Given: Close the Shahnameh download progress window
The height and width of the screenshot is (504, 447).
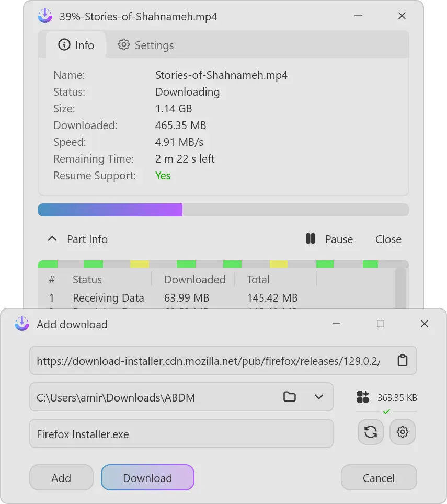Looking at the screenshot, I should tap(402, 16).
